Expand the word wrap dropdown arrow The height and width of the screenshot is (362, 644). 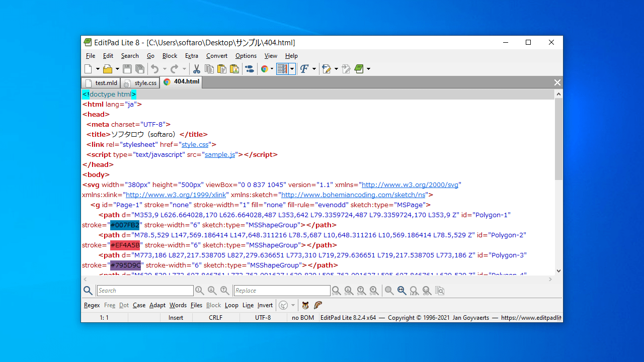tap(292, 69)
